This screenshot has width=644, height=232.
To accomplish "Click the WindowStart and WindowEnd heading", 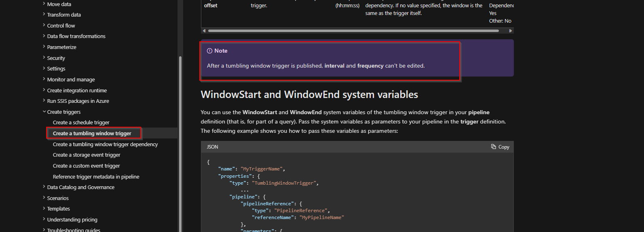I will [309, 94].
